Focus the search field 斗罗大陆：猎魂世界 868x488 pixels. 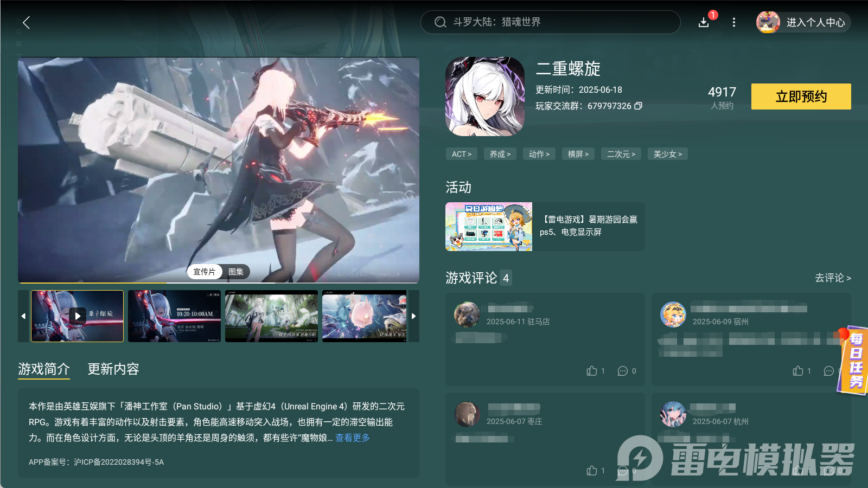pyautogui.click(x=551, y=22)
